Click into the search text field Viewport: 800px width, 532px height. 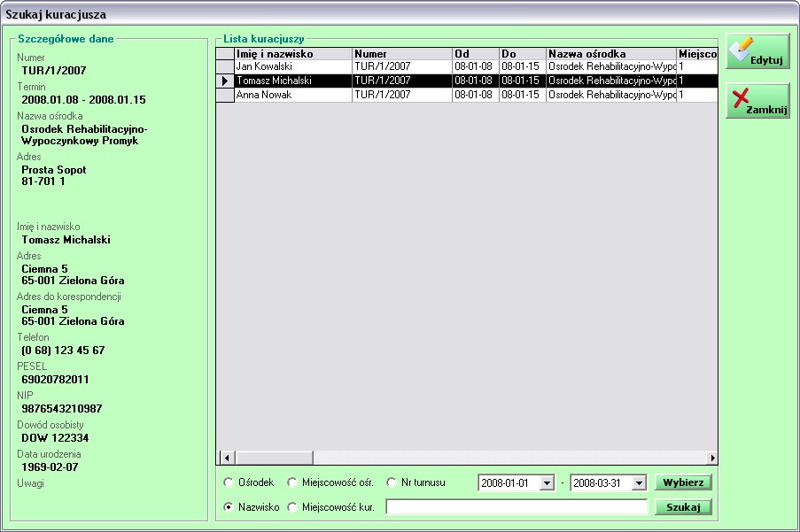pyautogui.click(x=517, y=507)
